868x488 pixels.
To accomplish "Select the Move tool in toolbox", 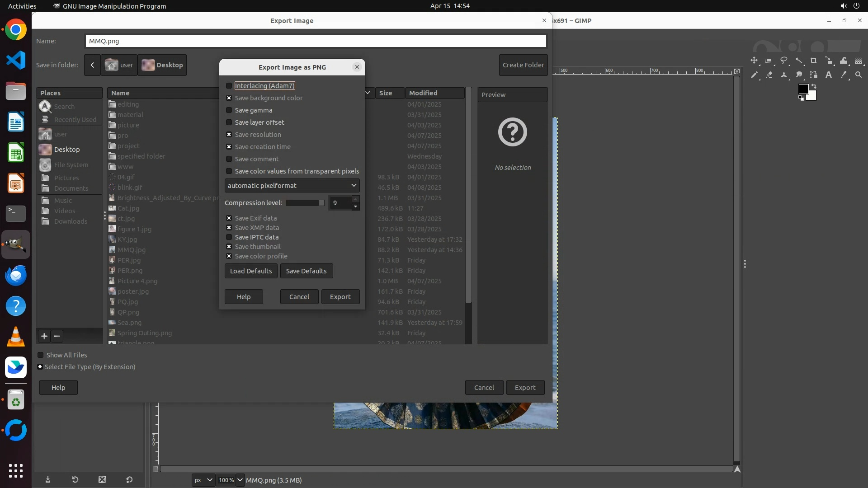I will point(754,61).
